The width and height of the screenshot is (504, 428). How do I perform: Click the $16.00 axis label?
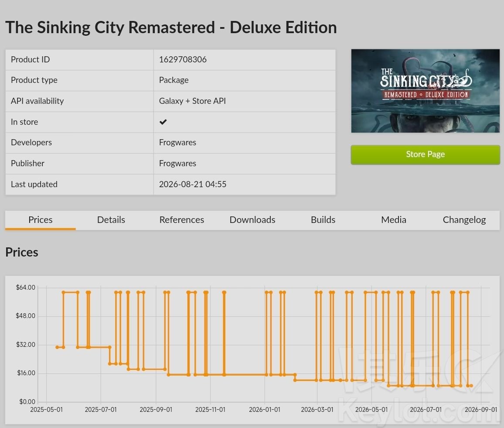click(x=26, y=373)
